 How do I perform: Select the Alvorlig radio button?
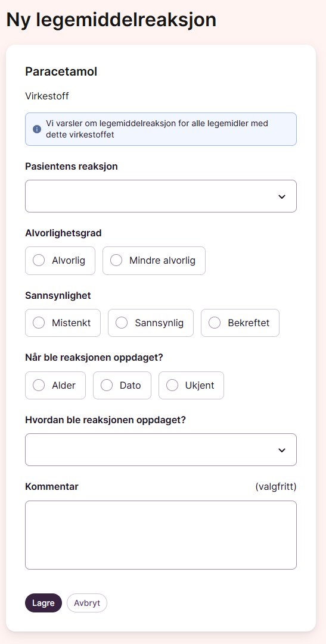click(60, 260)
